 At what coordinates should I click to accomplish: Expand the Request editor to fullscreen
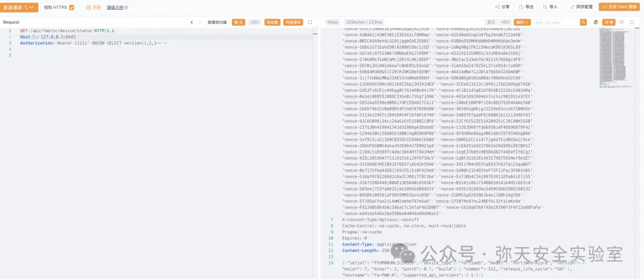(309, 22)
